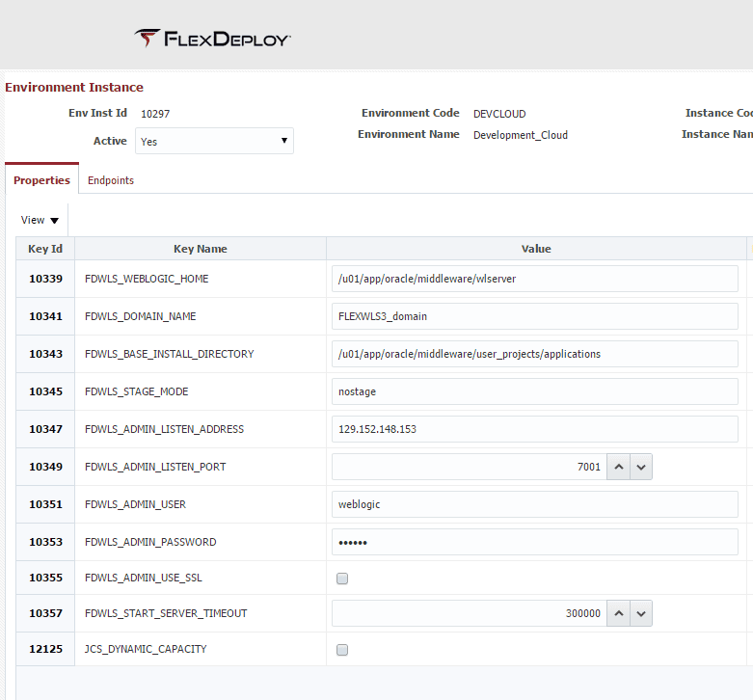The image size is (753, 700).
Task: Edit the FDWLS_WEBLOGIC_HOME value field
Action: click(x=534, y=279)
